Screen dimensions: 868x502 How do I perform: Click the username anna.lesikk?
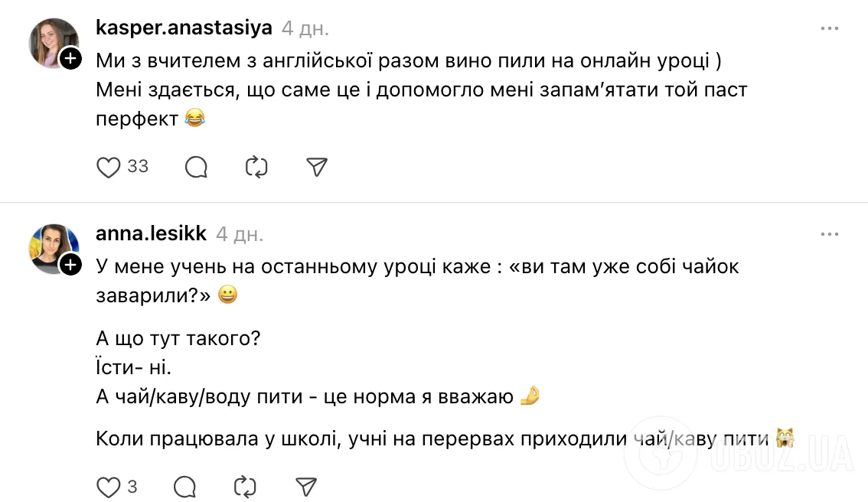[x=150, y=233]
